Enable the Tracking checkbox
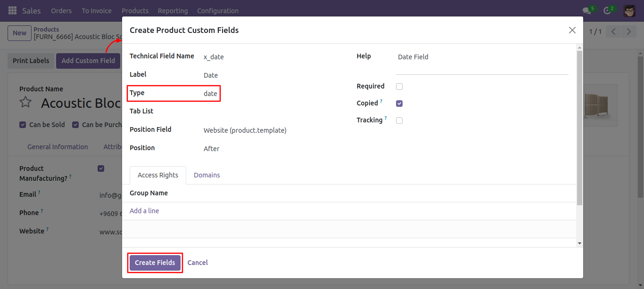 tap(399, 120)
